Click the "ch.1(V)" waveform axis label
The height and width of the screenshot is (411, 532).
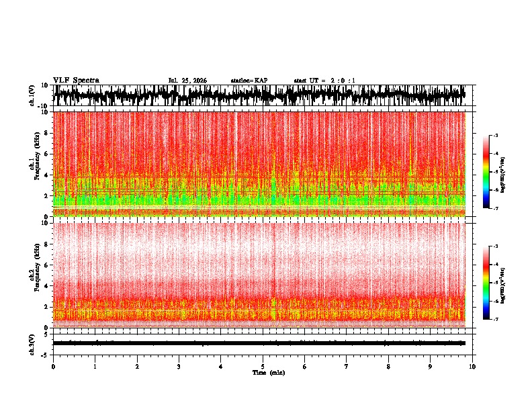click(32, 95)
